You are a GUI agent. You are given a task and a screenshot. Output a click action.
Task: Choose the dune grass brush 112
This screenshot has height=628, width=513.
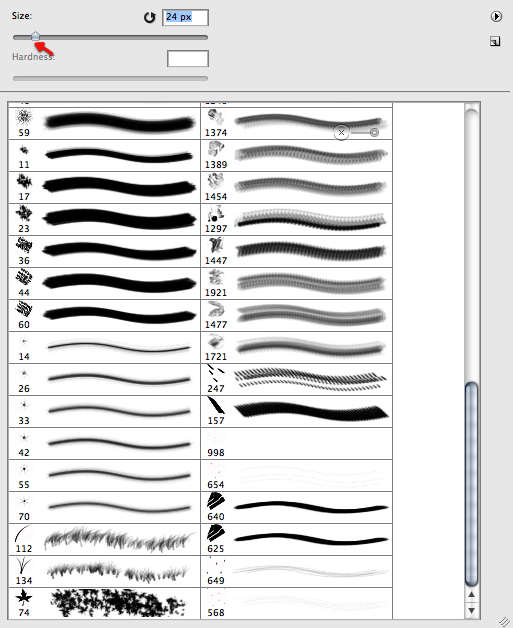[x=104, y=539]
